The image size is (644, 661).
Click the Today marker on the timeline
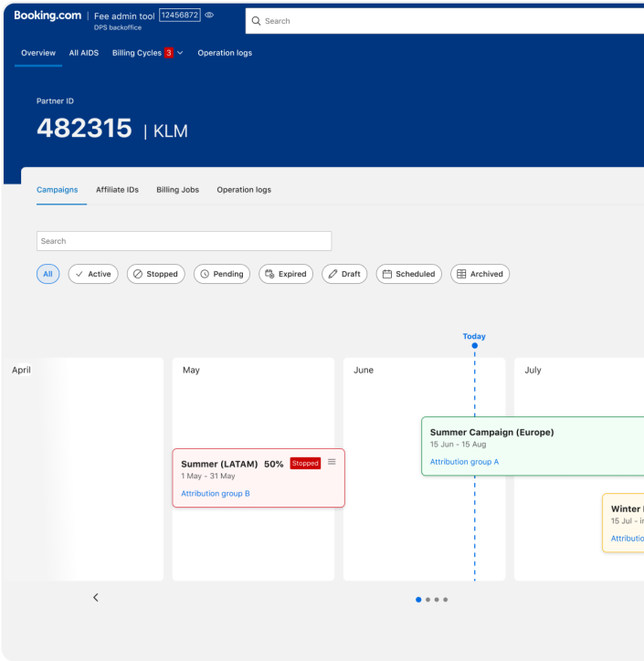pos(474,337)
